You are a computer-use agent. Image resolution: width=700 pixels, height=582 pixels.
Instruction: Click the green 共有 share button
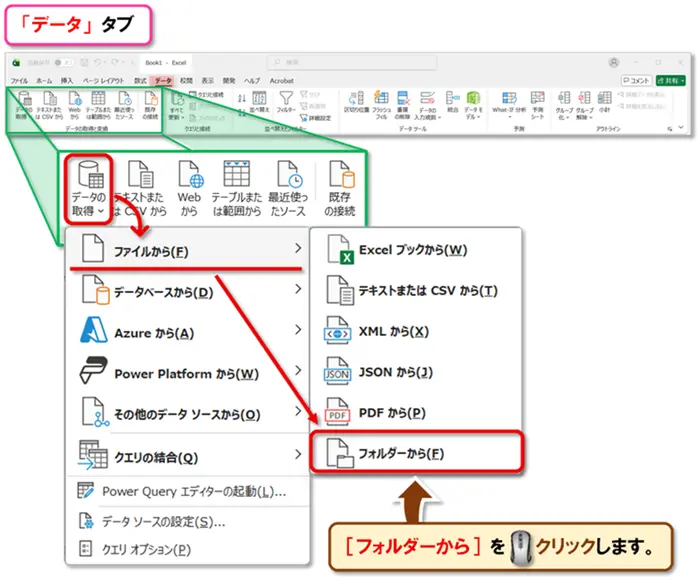671,80
